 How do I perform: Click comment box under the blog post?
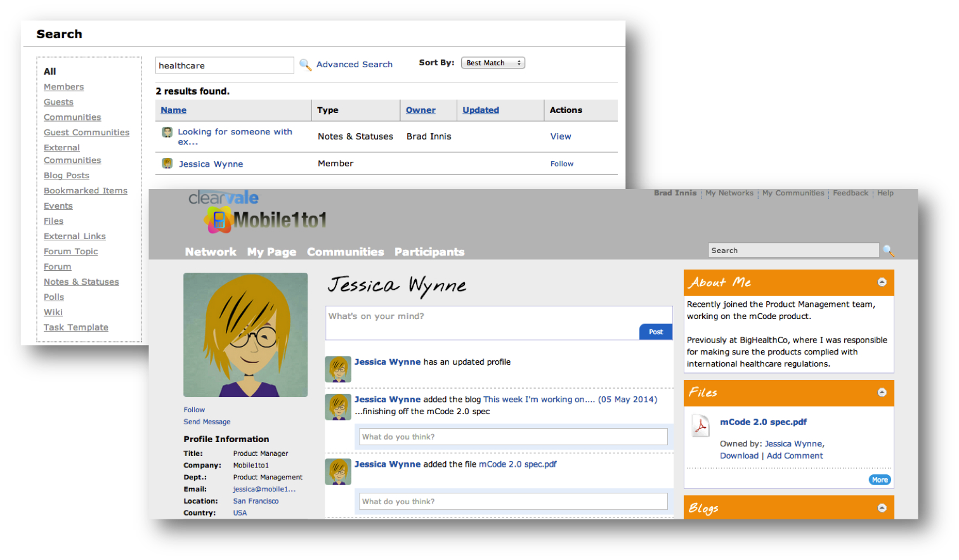(x=513, y=437)
